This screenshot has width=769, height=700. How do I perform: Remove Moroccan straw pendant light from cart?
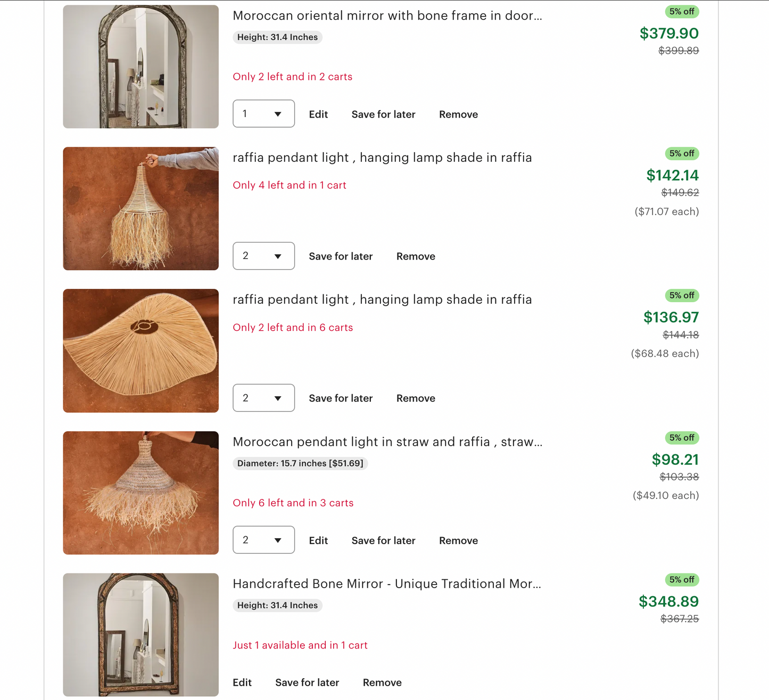click(x=458, y=540)
